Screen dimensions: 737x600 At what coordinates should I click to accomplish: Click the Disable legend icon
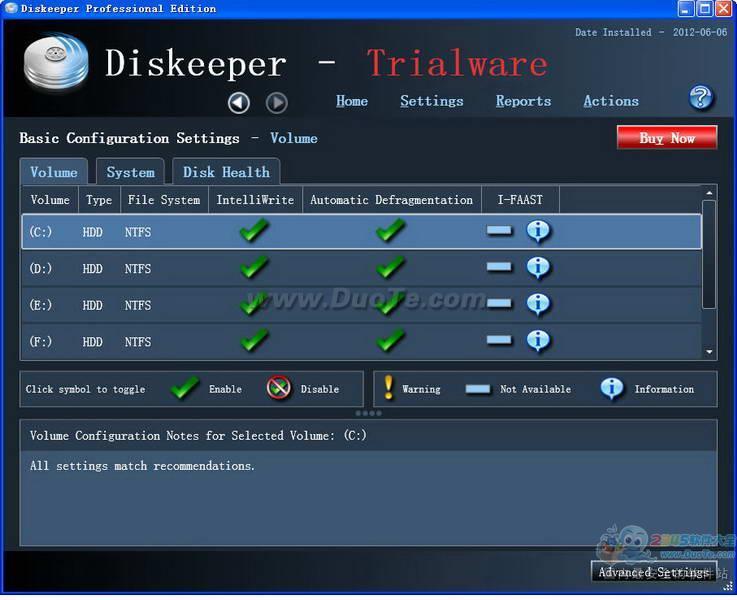pyautogui.click(x=279, y=388)
